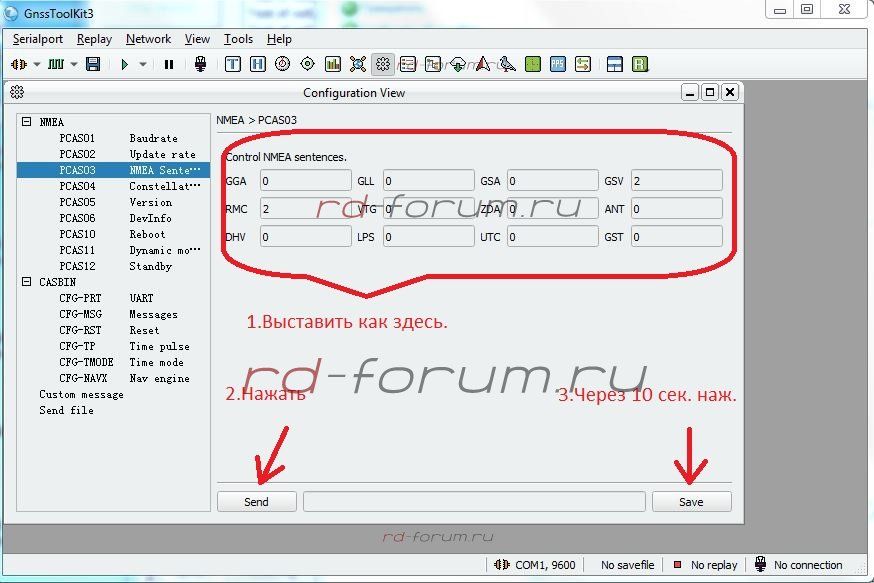Pause the data stream in toolbar

coord(169,64)
